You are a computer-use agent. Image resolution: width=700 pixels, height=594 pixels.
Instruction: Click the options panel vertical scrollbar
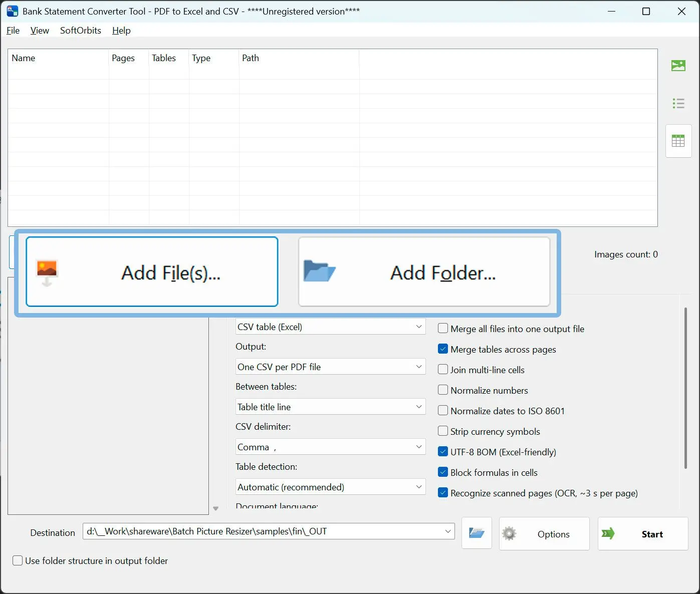[685, 388]
